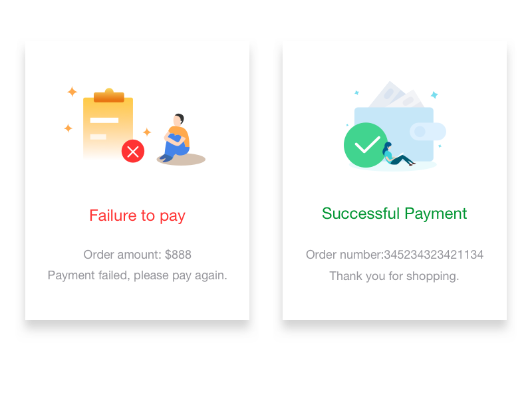
Task: Select the "Successful Payment" heading
Action: 394,213
